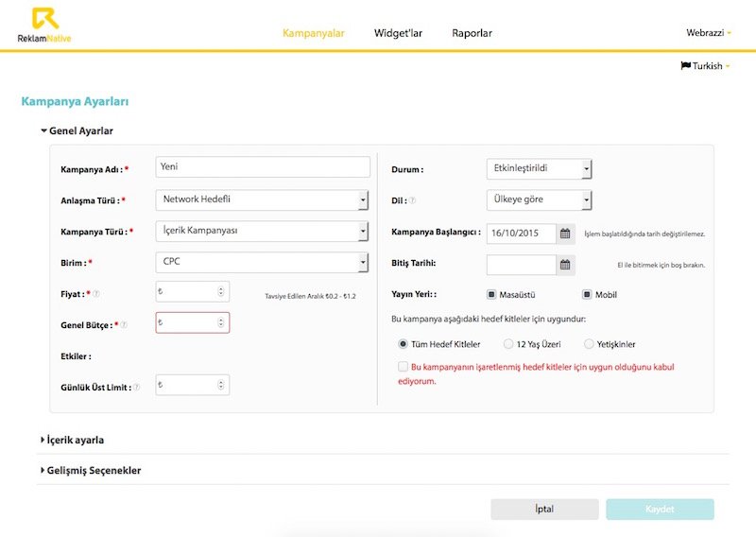Select the 12 Yaş Üzeri radio button
The height and width of the screenshot is (537, 756).
[x=508, y=344]
